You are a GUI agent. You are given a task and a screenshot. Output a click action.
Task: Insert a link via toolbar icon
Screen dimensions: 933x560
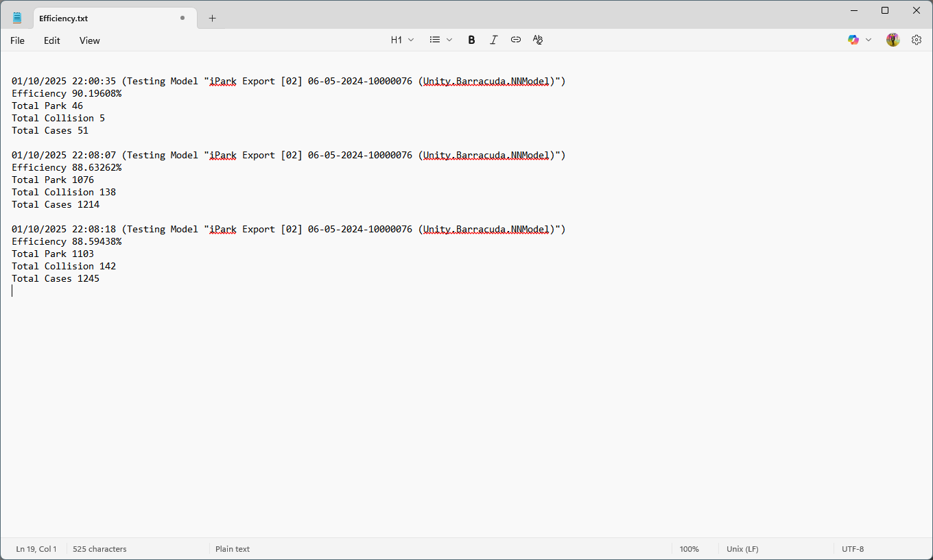tap(516, 40)
